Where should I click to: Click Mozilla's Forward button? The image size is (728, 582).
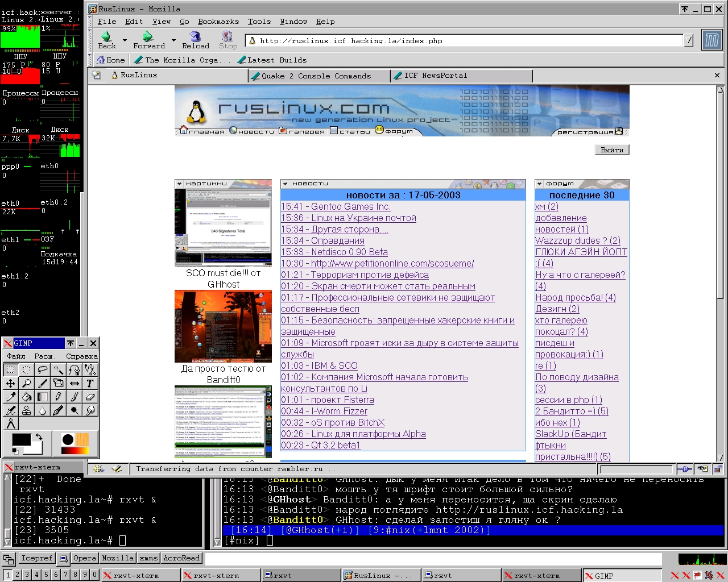pyautogui.click(x=149, y=40)
